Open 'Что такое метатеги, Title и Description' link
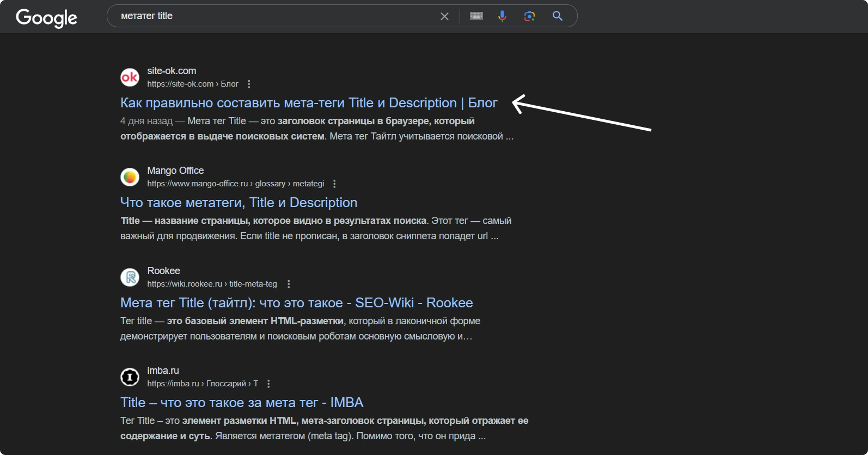 (239, 203)
